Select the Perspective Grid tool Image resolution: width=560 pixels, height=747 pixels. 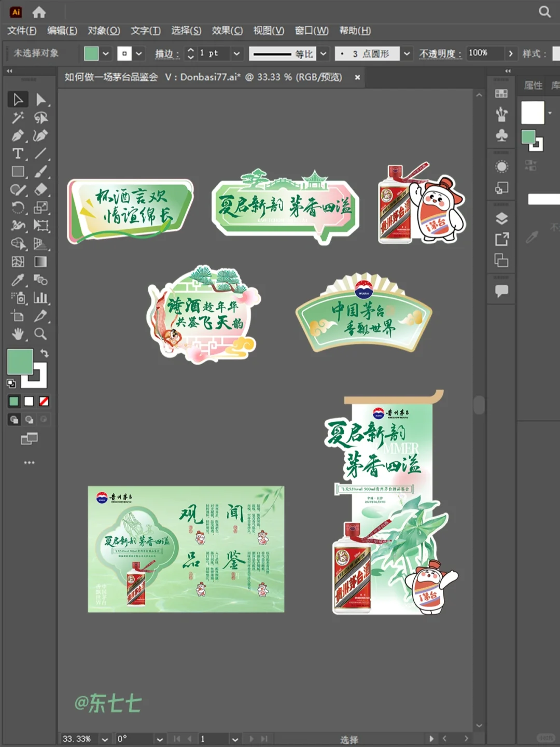[40, 244]
